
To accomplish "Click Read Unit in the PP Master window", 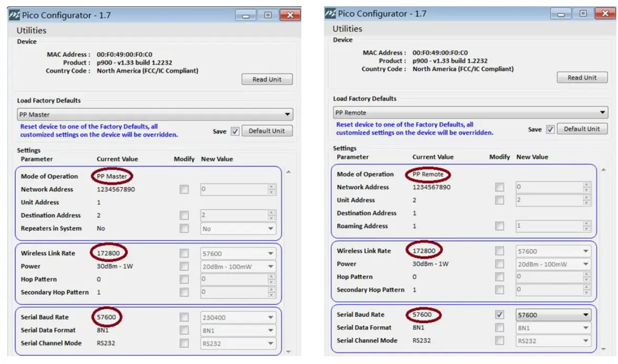I will pyautogui.click(x=267, y=79).
